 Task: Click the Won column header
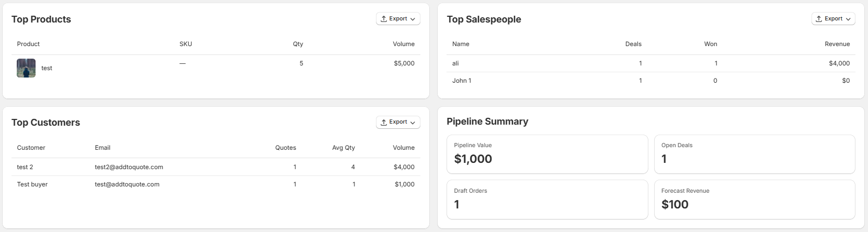click(x=711, y=44)
